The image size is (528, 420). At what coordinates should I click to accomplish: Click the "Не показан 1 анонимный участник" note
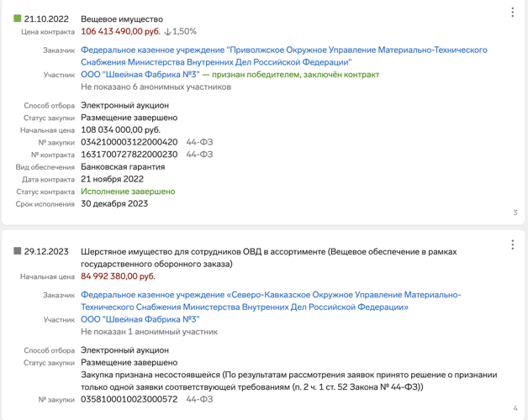coord(149,332)
